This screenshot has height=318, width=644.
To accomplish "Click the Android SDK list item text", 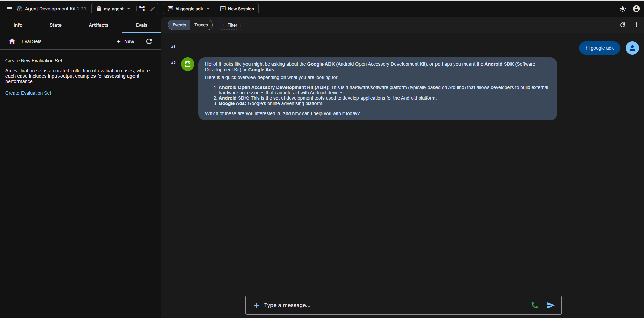I will 328,98.
